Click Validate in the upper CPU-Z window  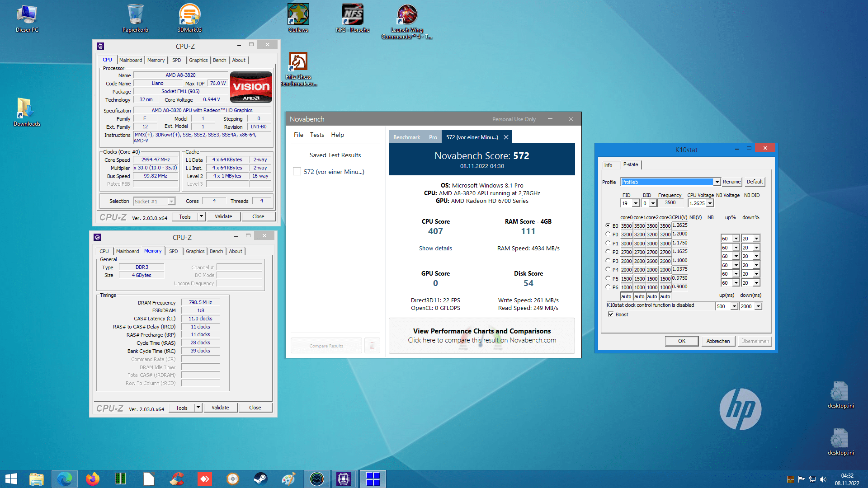point(223,216)
